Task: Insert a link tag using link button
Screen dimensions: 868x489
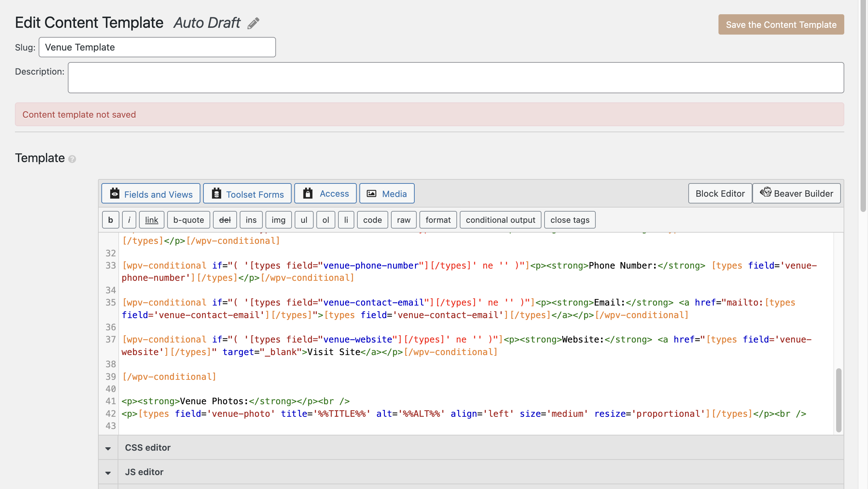Action: click(152, 220)
